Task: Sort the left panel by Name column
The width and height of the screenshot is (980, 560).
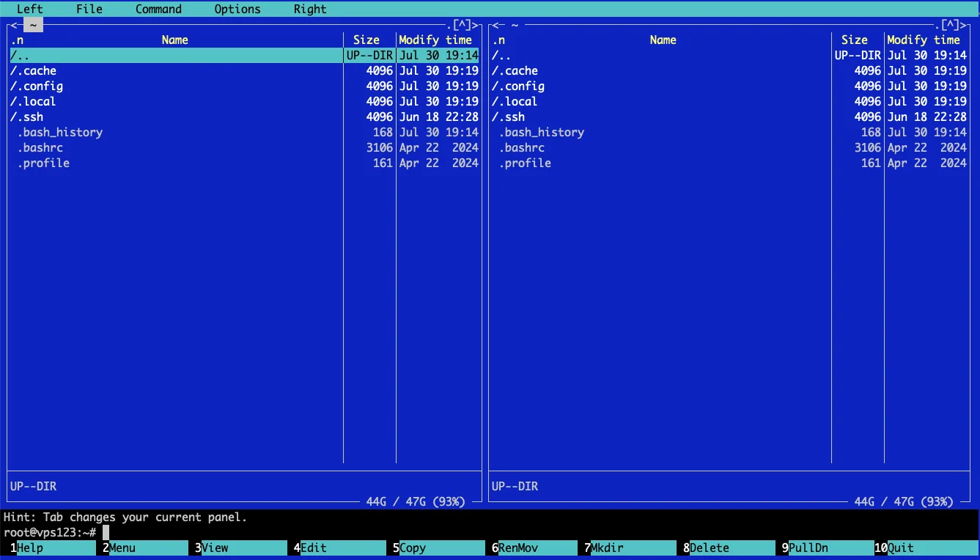Action: click(x=175, y=40)
